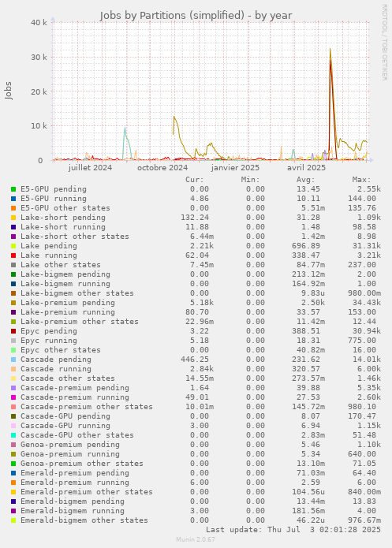Click the 'Avg:' column header
392x548 pixels.
point(305,180)
